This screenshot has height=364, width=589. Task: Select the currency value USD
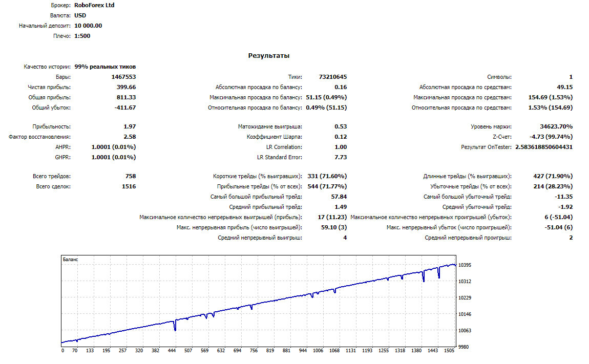coord(80,15)
